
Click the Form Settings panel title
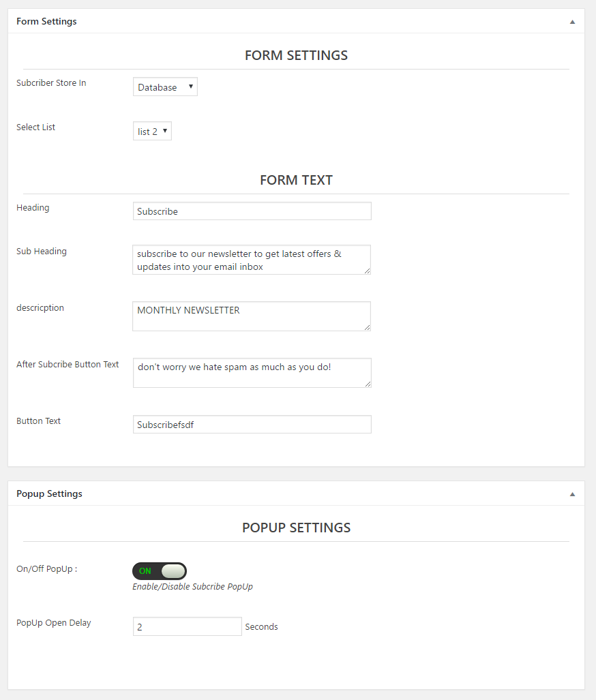pyautogui.click(x=46, y=21)
